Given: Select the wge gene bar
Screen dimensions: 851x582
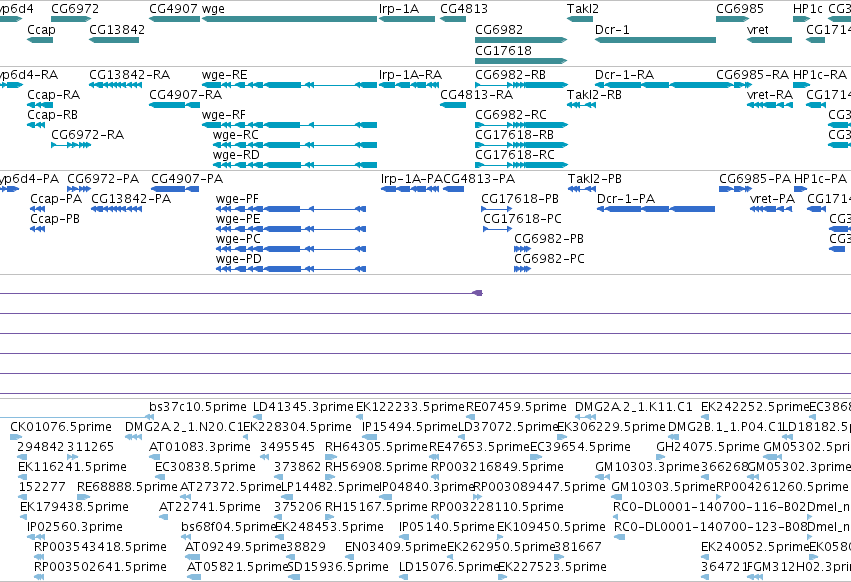Looking at the screenshot, I should pos(289,19).
